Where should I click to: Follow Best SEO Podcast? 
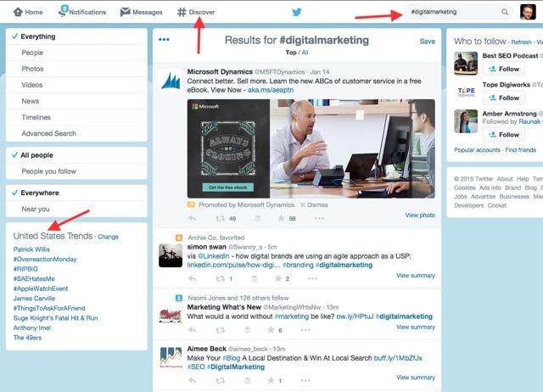pyautogui.click(x=504, y=69)
